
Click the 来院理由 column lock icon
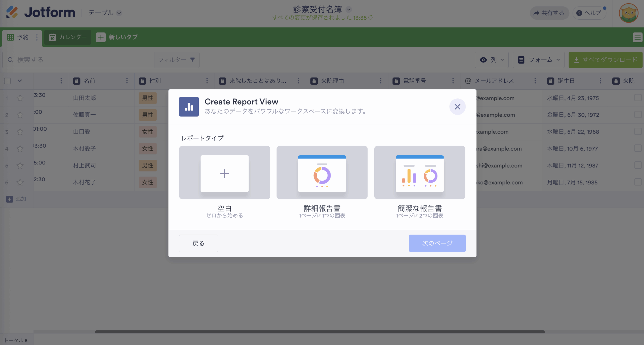[314, 81]
